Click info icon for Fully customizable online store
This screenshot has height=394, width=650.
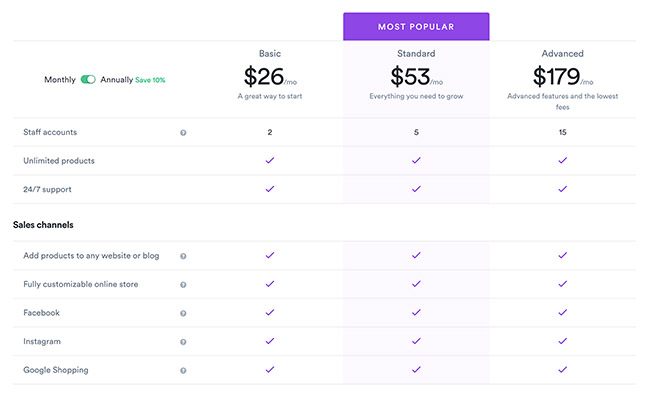183,285
